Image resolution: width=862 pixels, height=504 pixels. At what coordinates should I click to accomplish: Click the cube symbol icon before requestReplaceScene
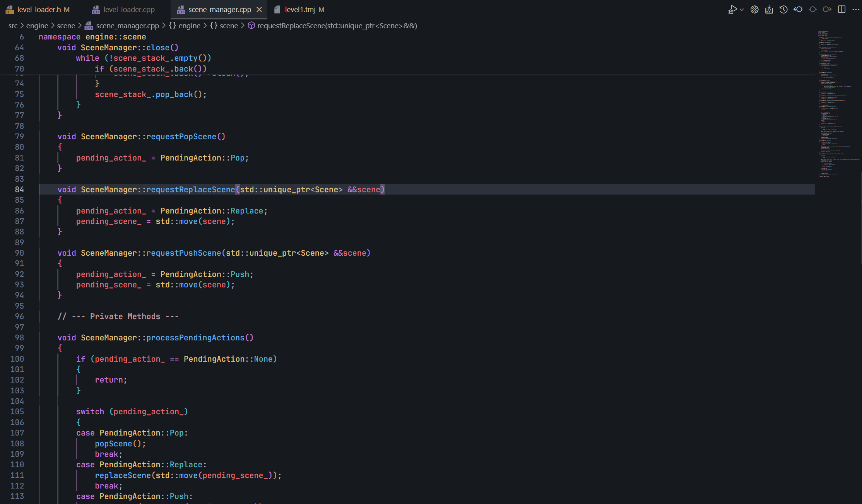click(x=251, y=26)
